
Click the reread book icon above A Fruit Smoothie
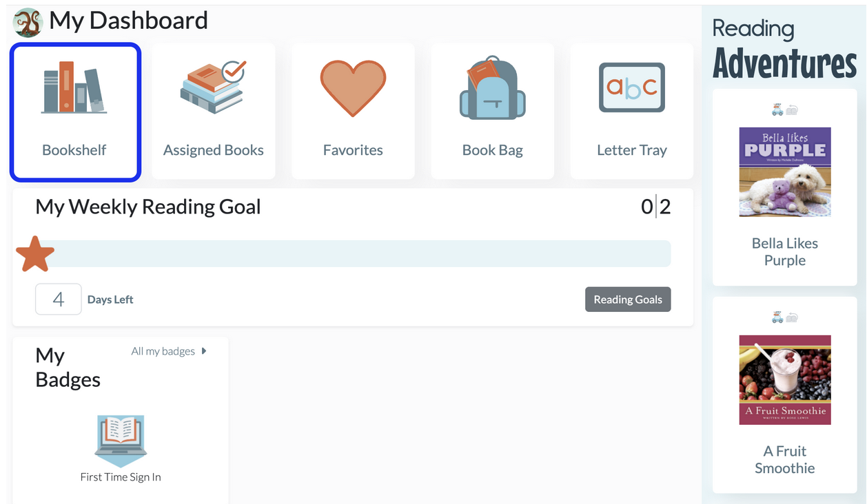coord(792,317)
